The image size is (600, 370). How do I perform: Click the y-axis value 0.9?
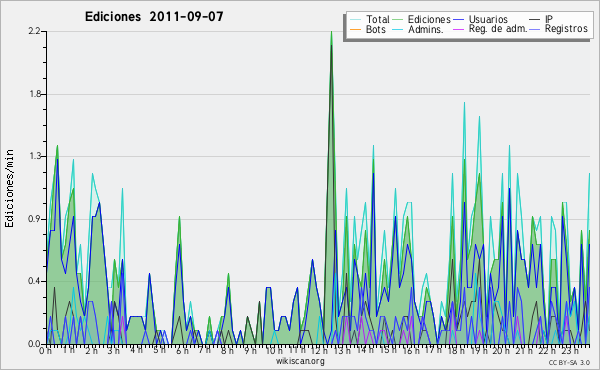(x=34, y=219)
